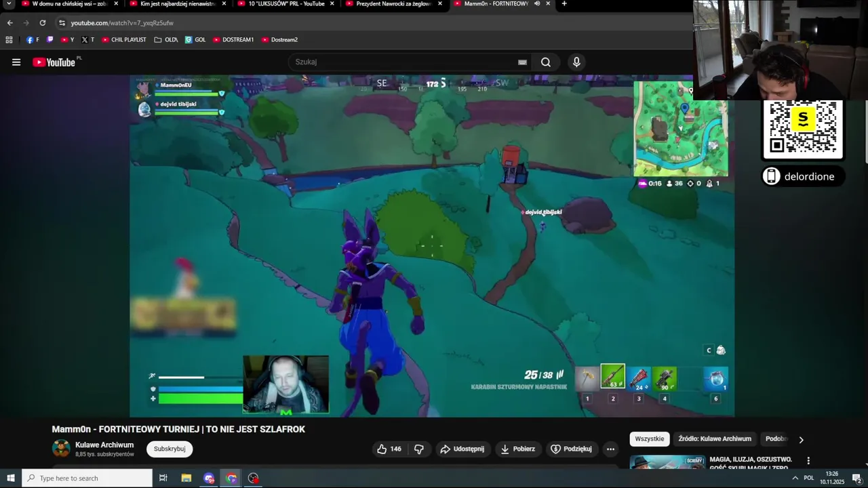
Task: Reload the page
Action: (x=42, y=22)
